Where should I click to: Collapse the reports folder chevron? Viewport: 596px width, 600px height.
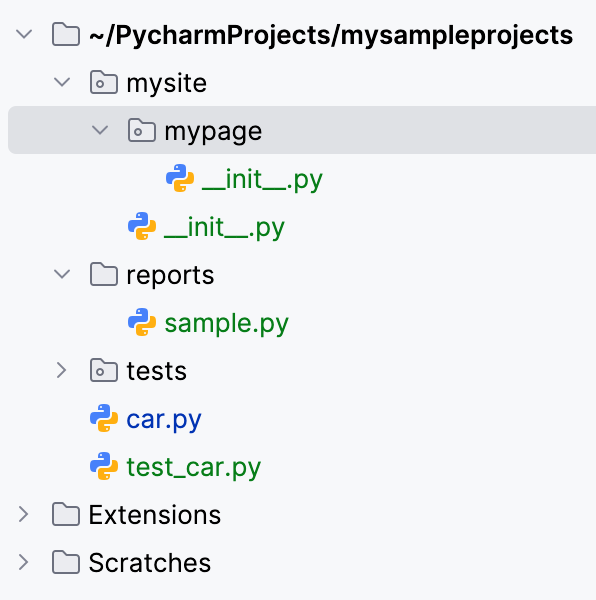coord(62,274)
